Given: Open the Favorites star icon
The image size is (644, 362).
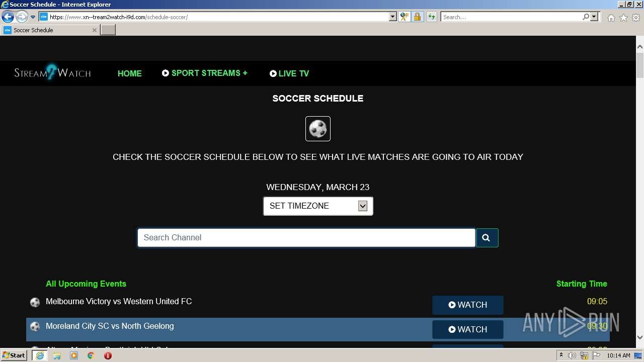Looking at the screenshot, I should tap(623, 18).
